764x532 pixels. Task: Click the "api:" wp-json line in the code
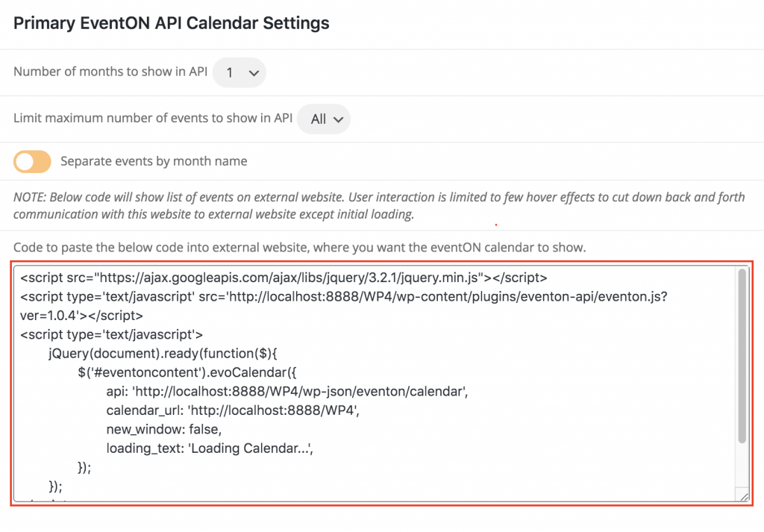click(287, 392)
